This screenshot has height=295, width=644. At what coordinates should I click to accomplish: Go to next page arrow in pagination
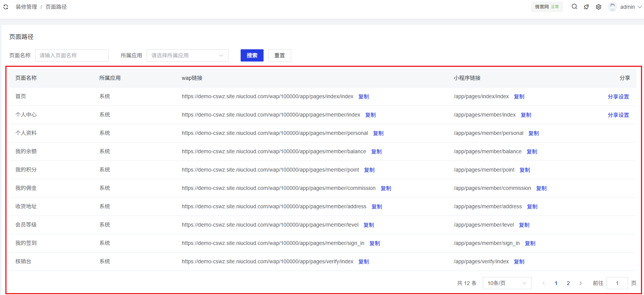pyautogui.click(x=580, y=283)
